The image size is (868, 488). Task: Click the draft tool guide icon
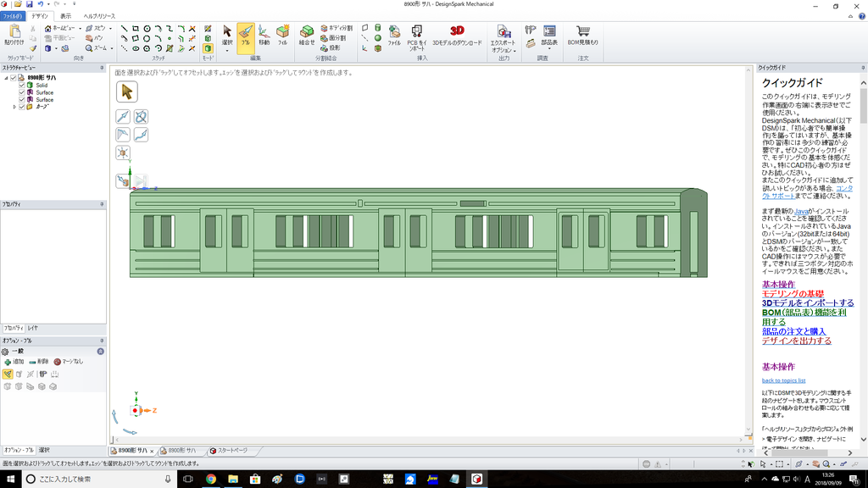tap(123, 135)
